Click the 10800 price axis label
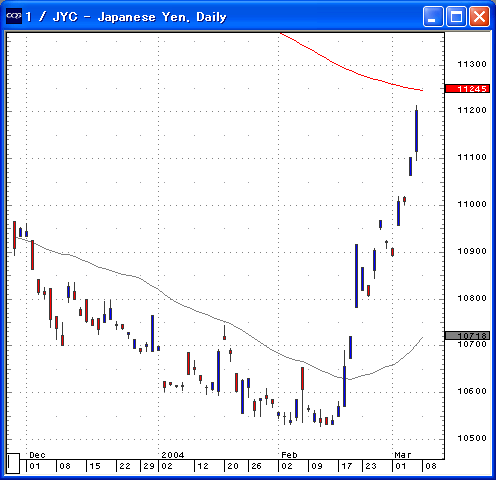The image size is (496, 480). (x=472, y=298)
